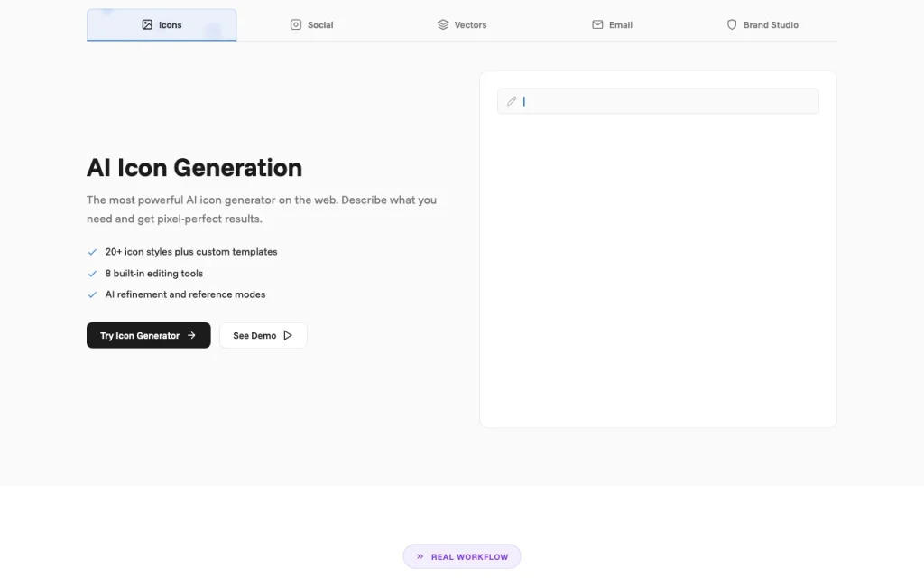This screenshot has width=924, height=578.
Task: Click the pencil icon in prompt field
Action: [x=512, y=101]
